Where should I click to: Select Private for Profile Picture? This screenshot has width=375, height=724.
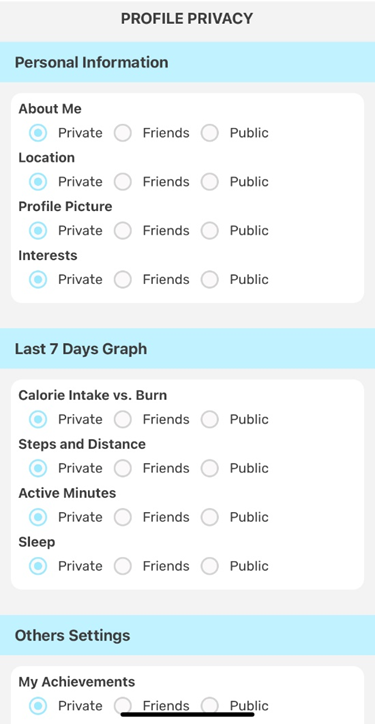coord(38,231)
